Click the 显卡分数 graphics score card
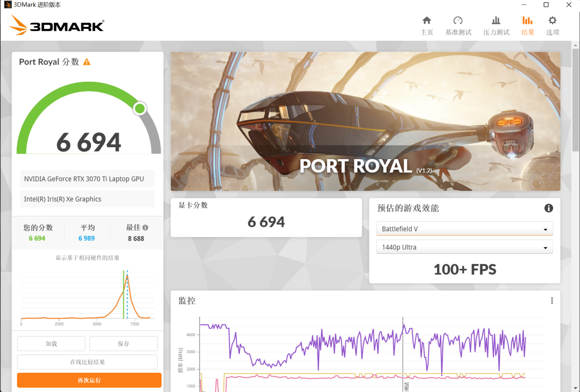Image resolution: width=580 pixels, height=392 pixels. 266,217
